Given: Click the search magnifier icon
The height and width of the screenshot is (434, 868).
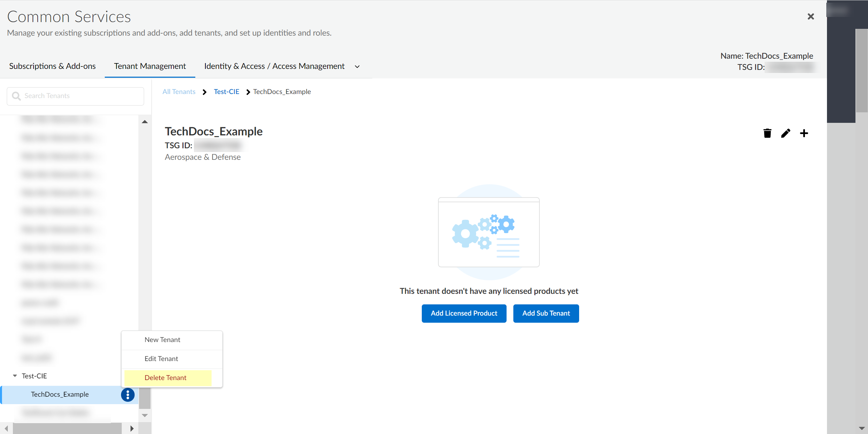Looking at the screenshot, I should 16,96.
